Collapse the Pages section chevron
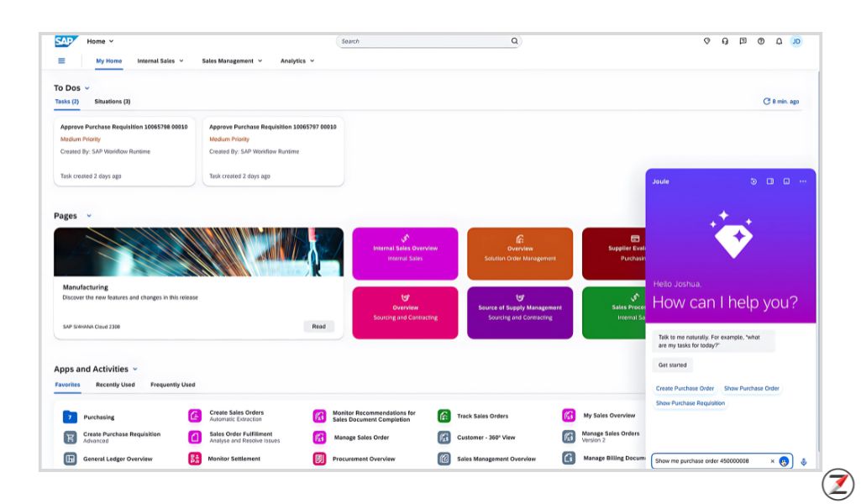The width and height of the screenshot is (861, 504). click(89, 217)
